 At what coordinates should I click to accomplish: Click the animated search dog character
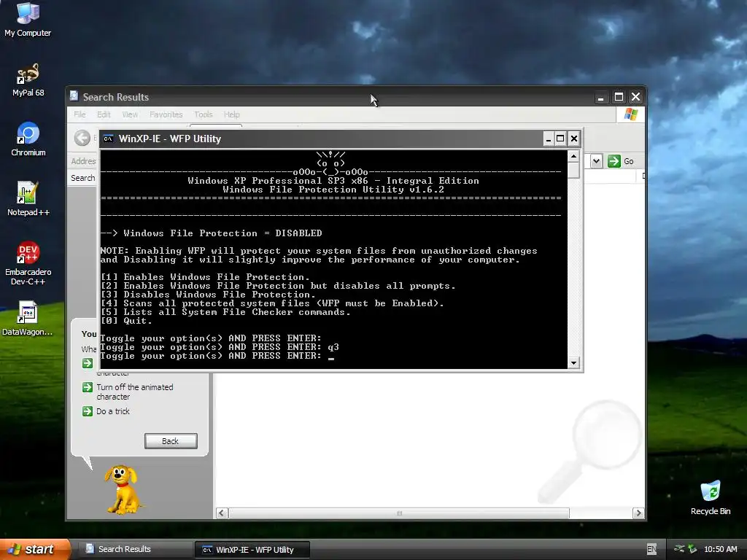[x=123, y=489]
